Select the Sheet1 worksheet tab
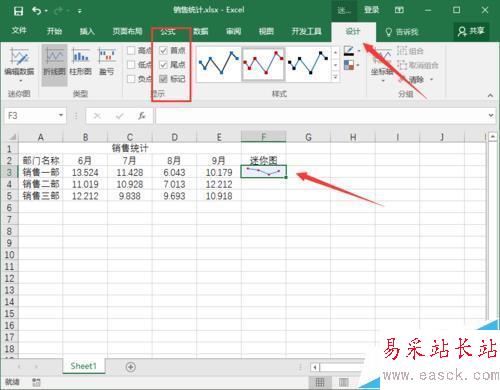The height and width of the screenshot is (390, 500). [83, 366]
